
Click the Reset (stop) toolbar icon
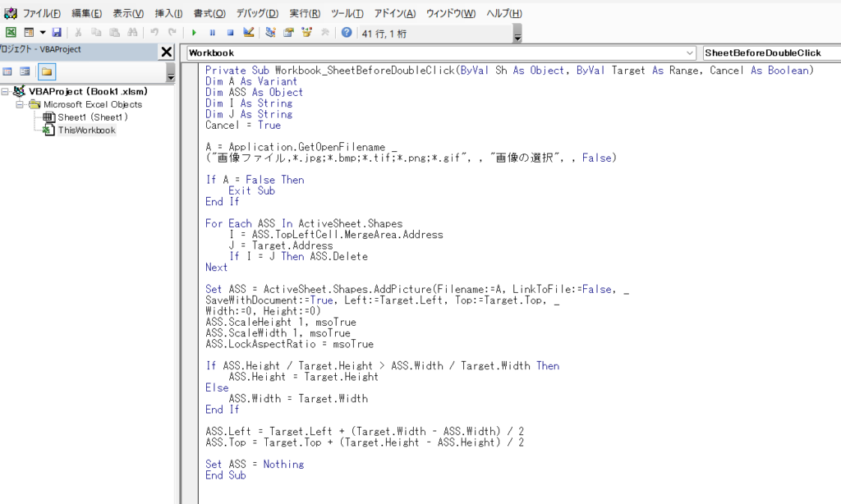230,32
